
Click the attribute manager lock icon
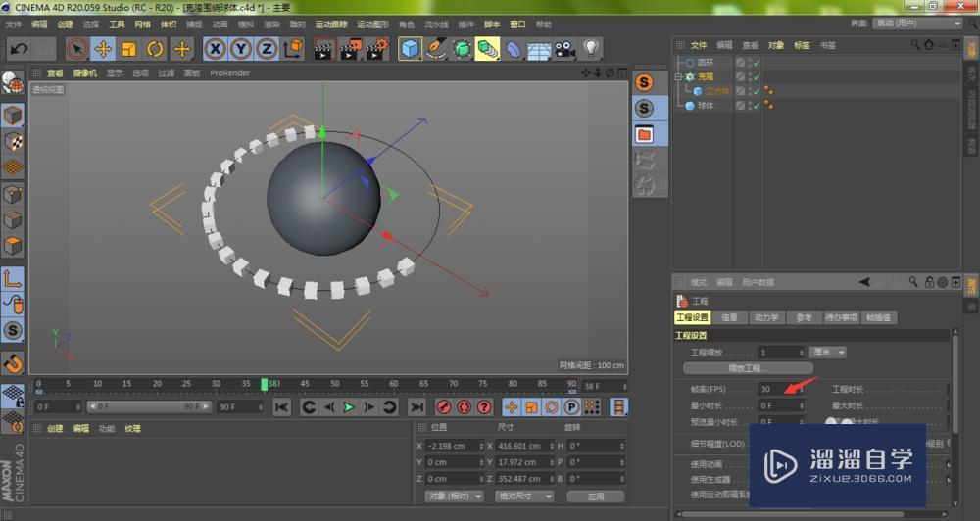point(929,282)
